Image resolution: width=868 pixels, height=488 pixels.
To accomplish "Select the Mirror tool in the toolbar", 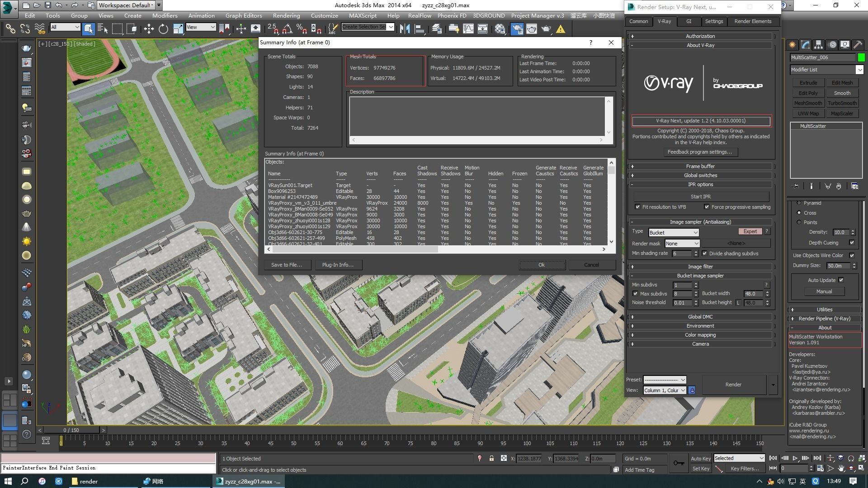I will [405, 28].
